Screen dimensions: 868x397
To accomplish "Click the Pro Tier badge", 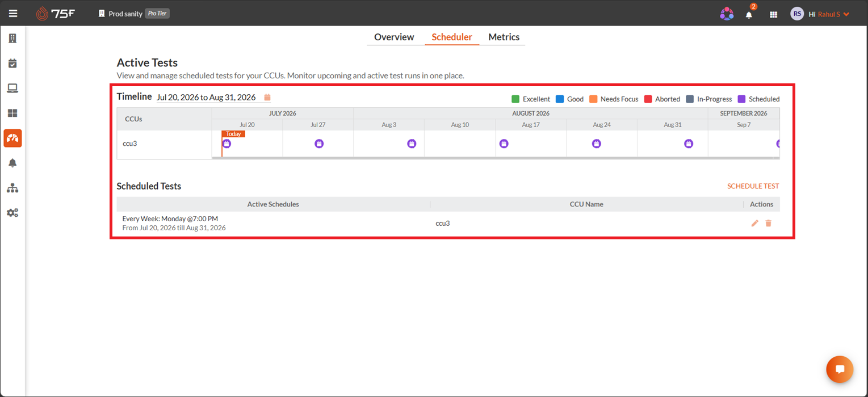I will [x=157, y=14].
